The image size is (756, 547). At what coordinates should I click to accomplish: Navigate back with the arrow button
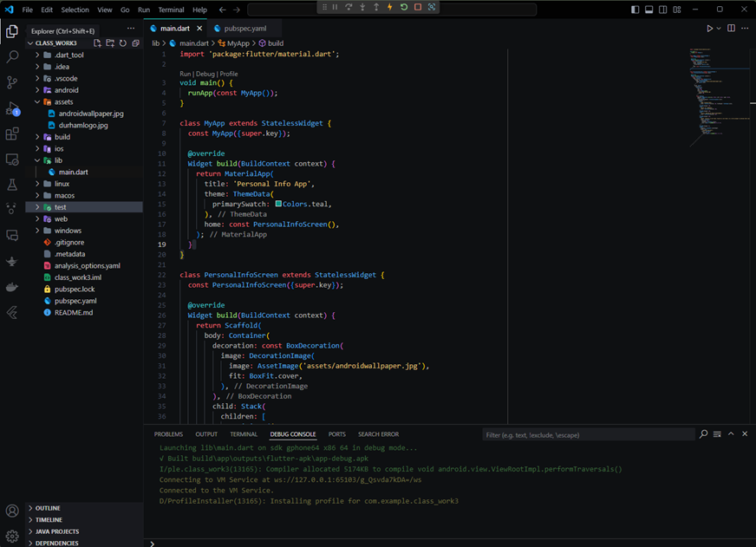pos(222,10)
